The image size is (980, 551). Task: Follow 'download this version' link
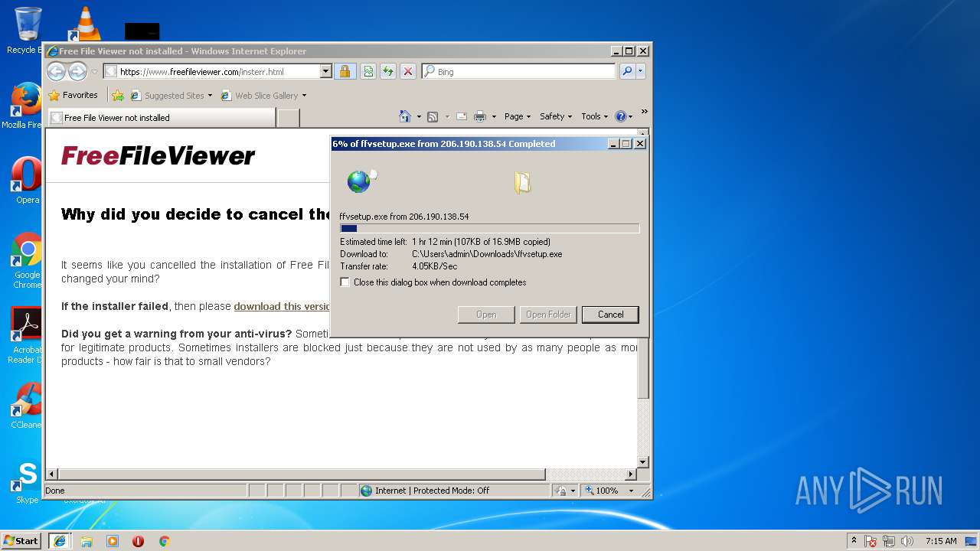tap(282, 306)
